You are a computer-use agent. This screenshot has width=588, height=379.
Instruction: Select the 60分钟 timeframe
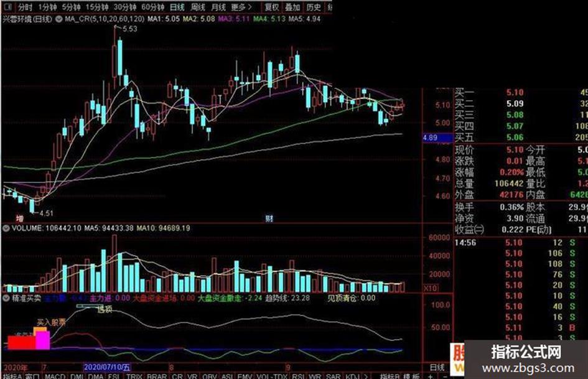pos(152,7)
